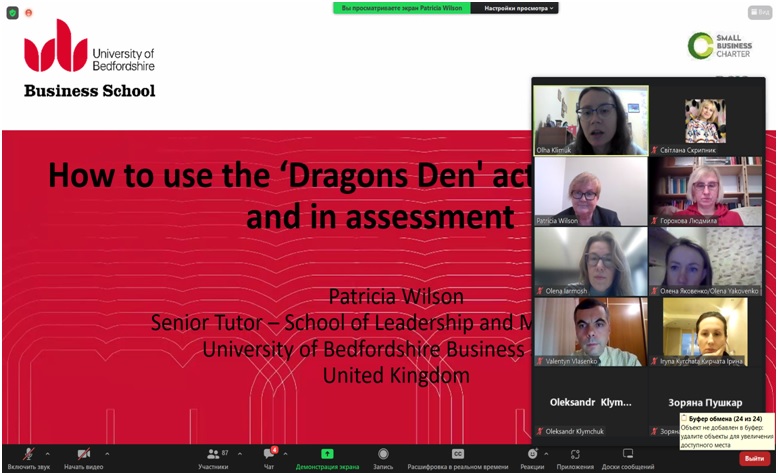
Task: Select Зоряна Пушкар's participant tile
Action: pos(706,403)
